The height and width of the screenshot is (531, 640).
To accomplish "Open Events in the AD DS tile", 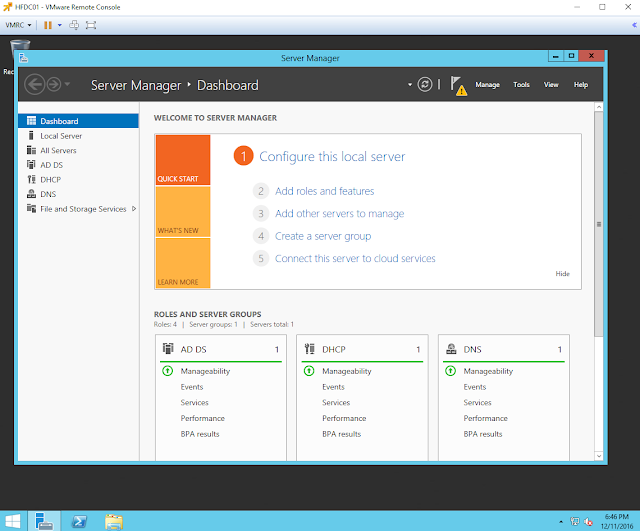I will 192,387.
